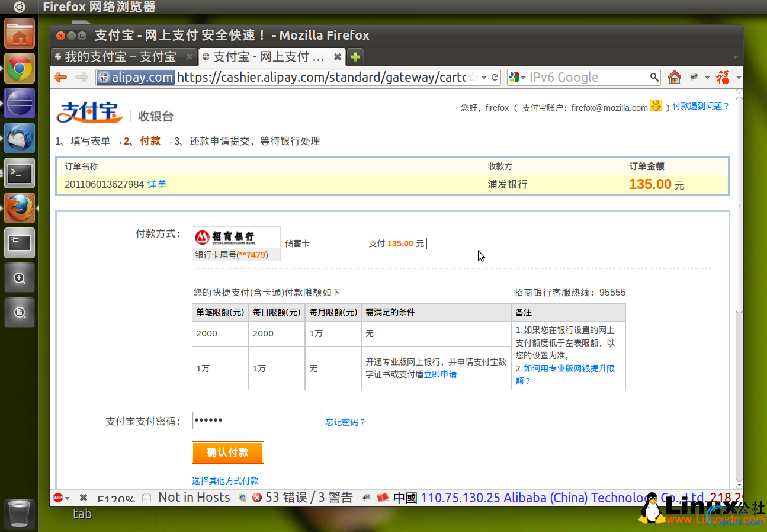The image size is (767, 532).
Task: Launch Google Chrome from the dock
Action: pyautogui.click(x=20, y=68)
